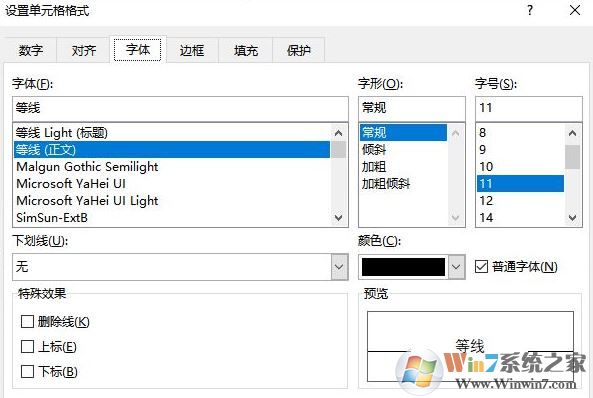Click the font size list scrollbar thumb
This screenshot has height=398, width=593.
[x=573, y=157]
